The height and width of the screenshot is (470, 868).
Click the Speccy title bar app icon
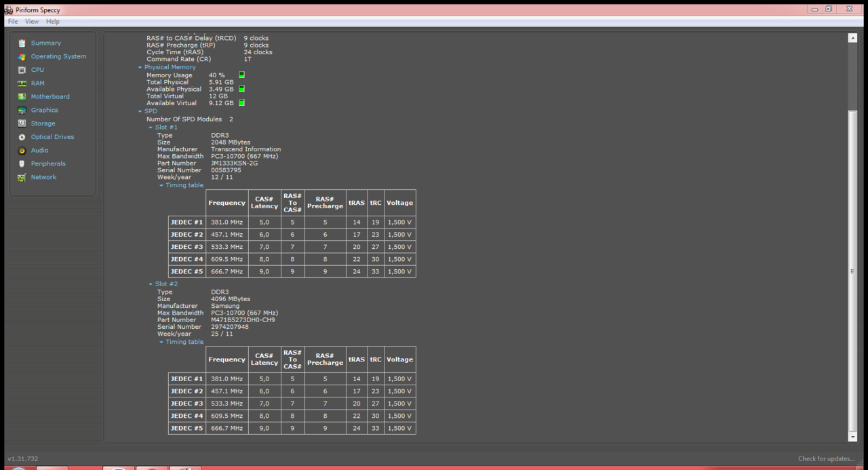pyautogui.click(x=8, y=9)
